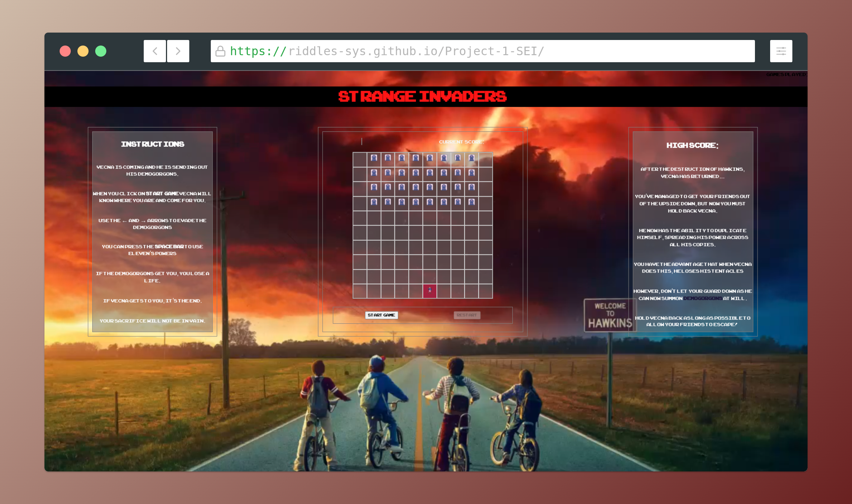Click the purple DEMOGORGONS highlighted word

pos(702,298)
